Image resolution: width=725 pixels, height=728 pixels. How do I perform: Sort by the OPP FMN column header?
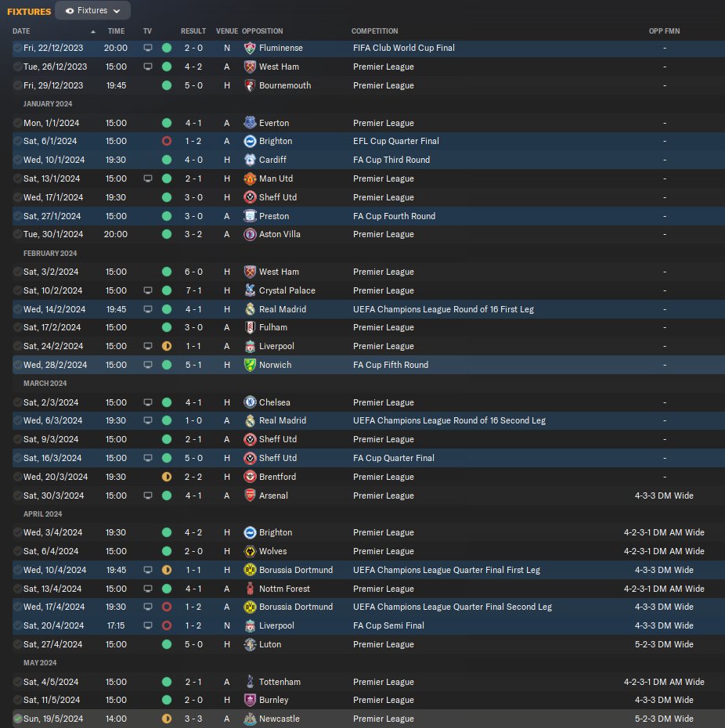[x=664, y=31]
